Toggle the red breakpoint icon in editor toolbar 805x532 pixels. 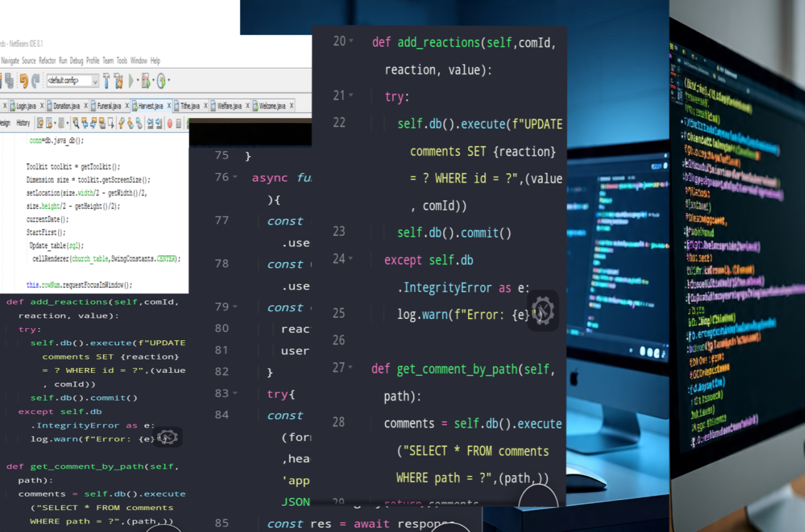coord(170,123)
